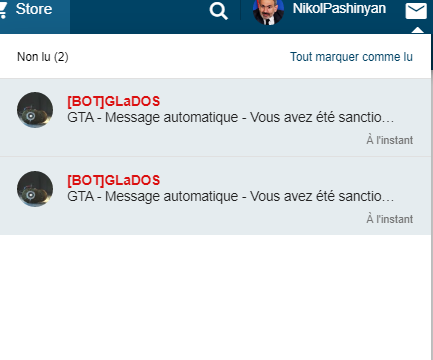Viewport: 433px width, 360px height.
Task: Click NikolPashinyan's profile avatar
Action: pyautogui.click(x=268, y=12)
